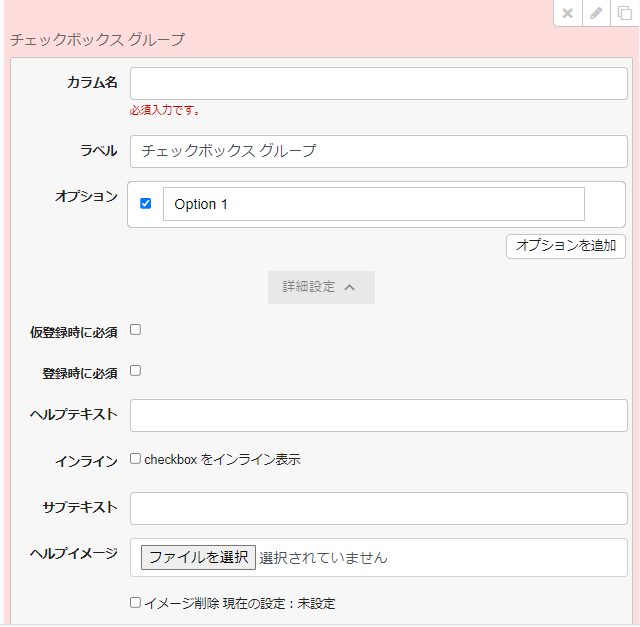Viewport: 640px width, 627px height.
Task: Click the Option 1 text input
Action: [373, 204]
